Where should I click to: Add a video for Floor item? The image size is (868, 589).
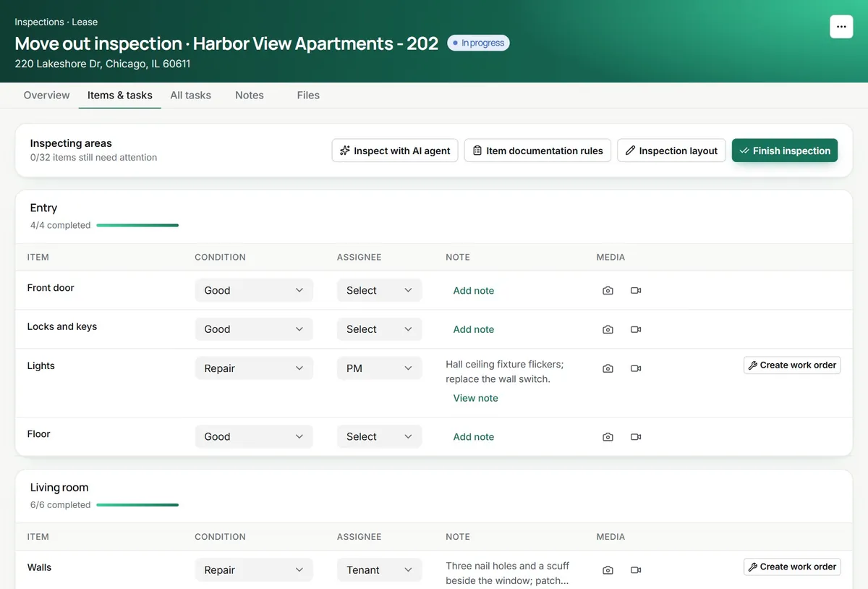tap(636, 437)
